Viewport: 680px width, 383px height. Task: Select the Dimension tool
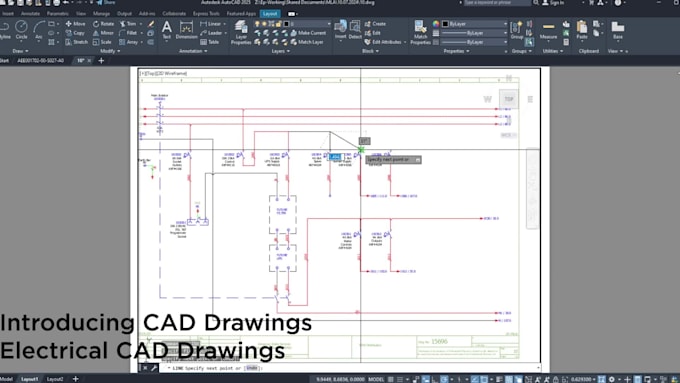click(x=186, y=30)
